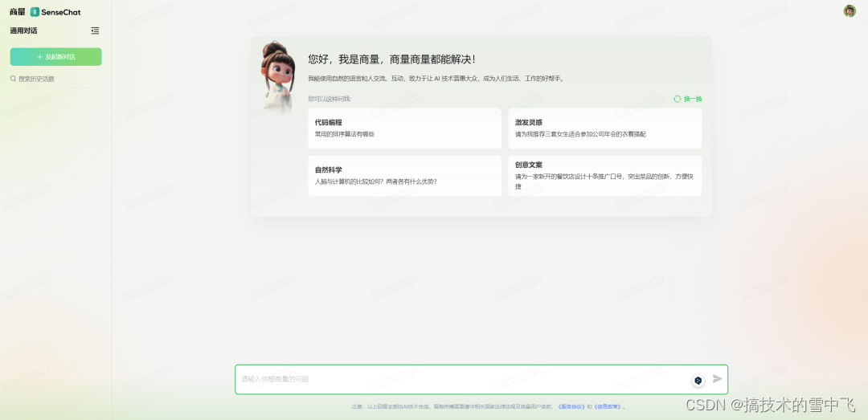Click the search magnifier icon in sidebar
The width and height of the screenshot is (868, 420).
click(x=14, y=79)
